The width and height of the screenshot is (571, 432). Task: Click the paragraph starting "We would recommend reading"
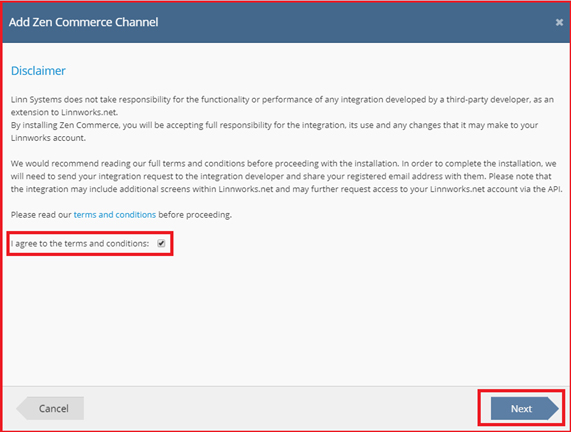pyautogui.click(x=287, y=176)
